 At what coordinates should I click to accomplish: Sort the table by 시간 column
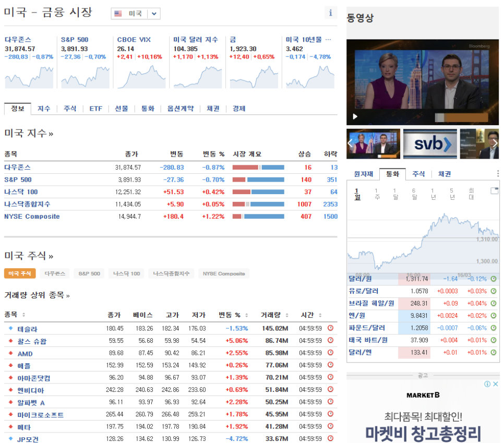click(x=320, y=315)
